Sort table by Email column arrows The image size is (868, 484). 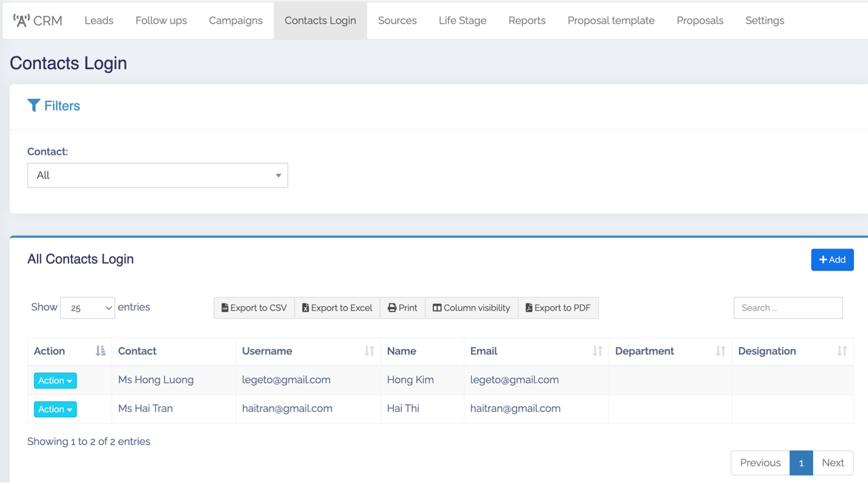[x=597, y=351]
